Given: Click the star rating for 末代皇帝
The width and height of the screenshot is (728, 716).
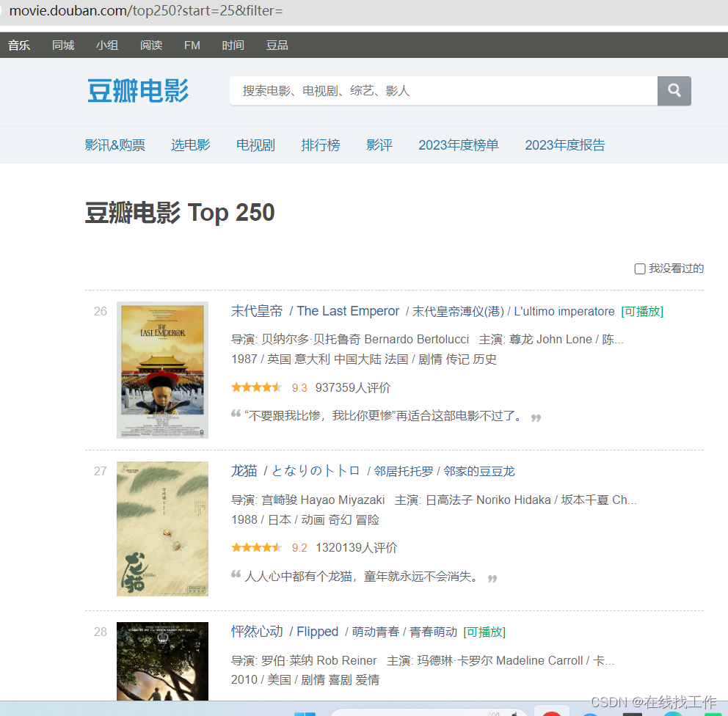Looking at the screenshot, I should [x=257, y=387].
